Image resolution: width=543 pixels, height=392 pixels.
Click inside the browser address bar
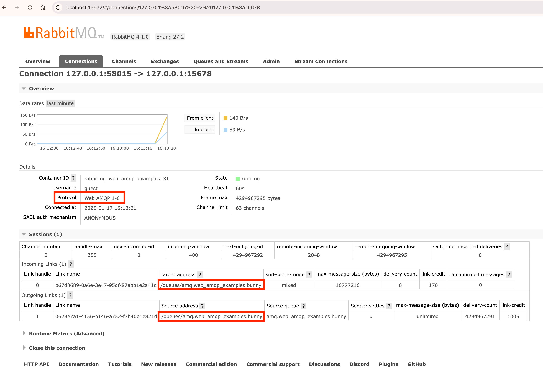pos(168,7)
